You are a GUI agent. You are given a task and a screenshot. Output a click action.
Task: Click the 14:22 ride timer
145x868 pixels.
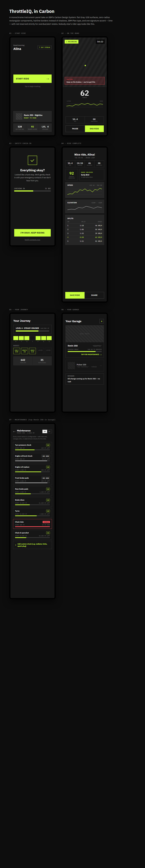tap(100, 42)
